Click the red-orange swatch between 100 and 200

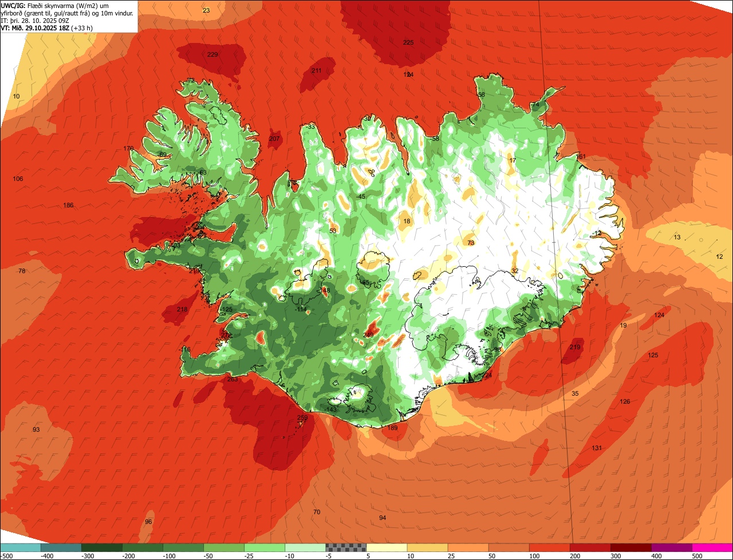(x=549, y=547)
